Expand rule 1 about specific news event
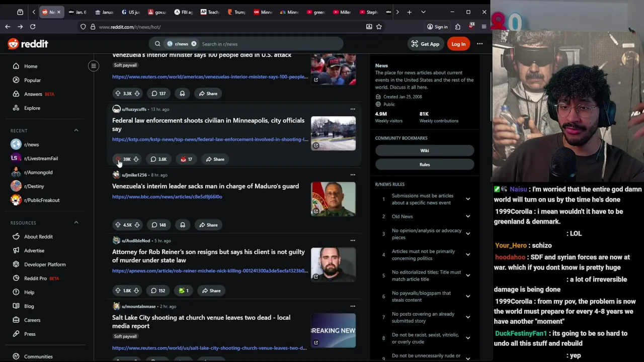The image size is (644, 362). (x=467, y=199)
